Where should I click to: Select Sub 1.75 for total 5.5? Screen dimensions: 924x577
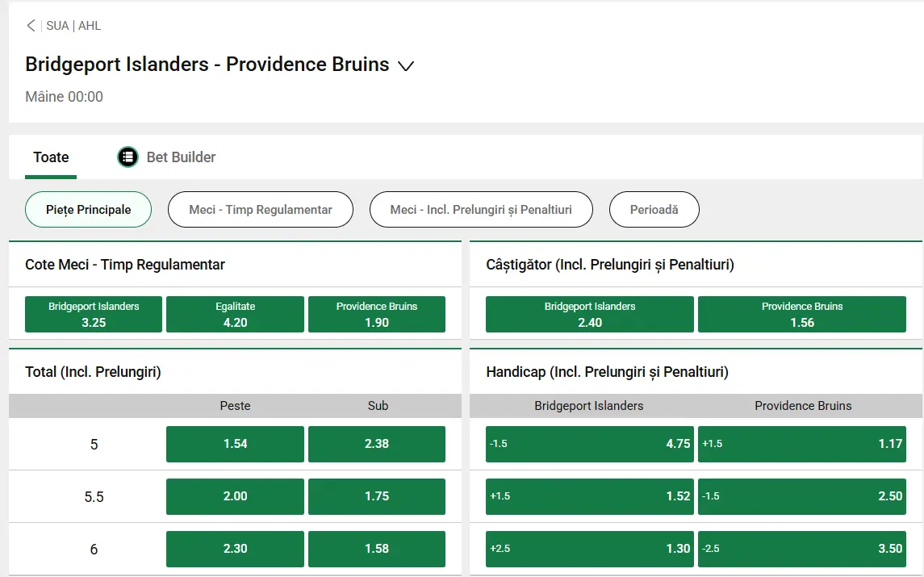pyautogui.click(x=376, y=496)
